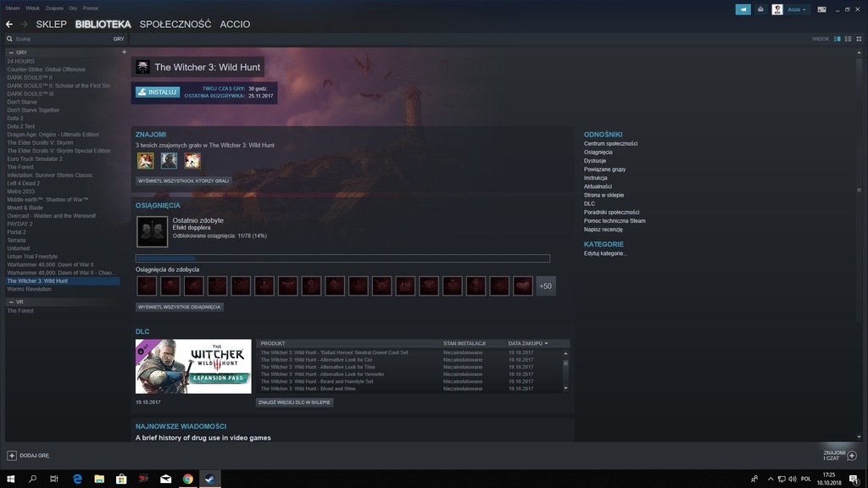Screen dimensions: 868x488
Task: Open the ACCIO profile tab
Action: pos(235,25)
